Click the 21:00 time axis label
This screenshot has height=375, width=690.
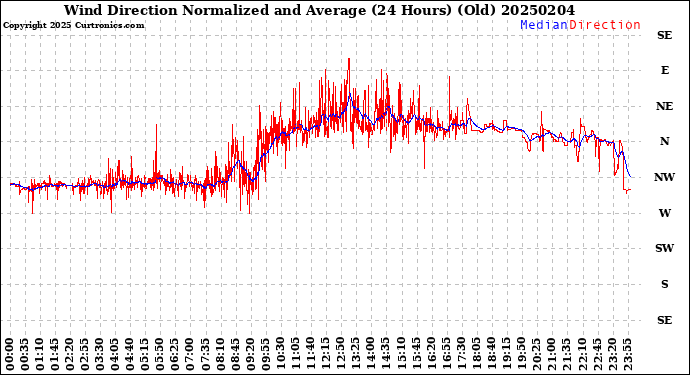point(551,355)
